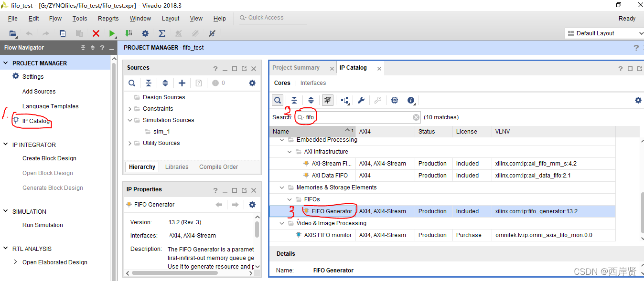Go back arrow in IP Properties
The width and height of the screenshot is (644, 281).
click(x=219, y=205)
